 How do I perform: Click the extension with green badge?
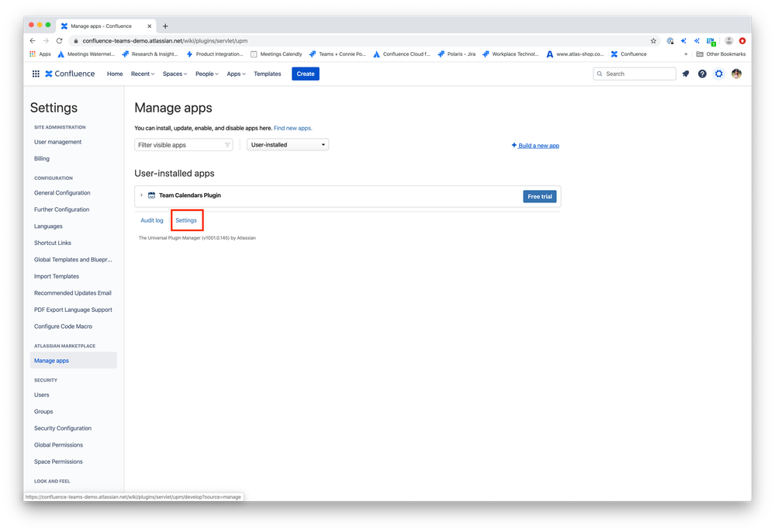click(x=711, y=42)
